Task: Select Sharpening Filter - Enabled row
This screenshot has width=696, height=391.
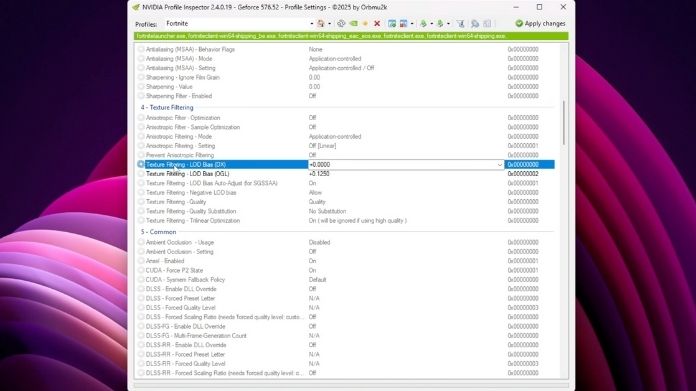Action: (x=346, y=96)
